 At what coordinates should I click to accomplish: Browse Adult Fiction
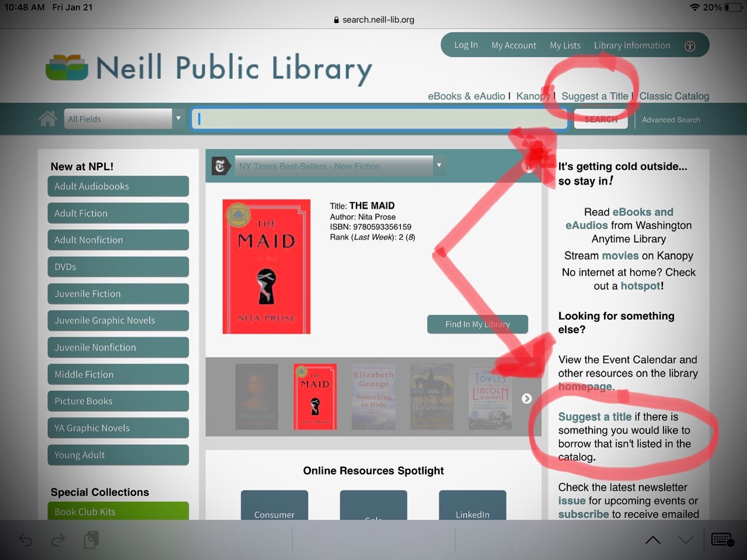[x=118, y=213]
